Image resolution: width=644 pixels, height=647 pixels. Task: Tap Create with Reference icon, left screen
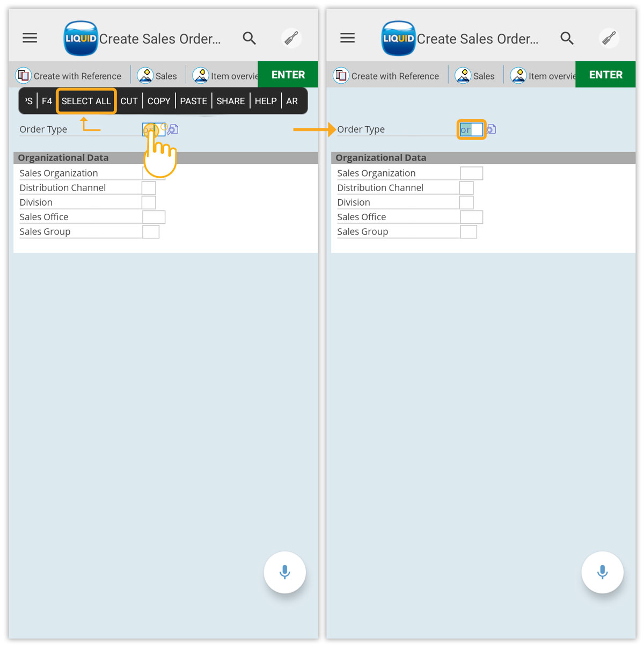coord(24,76)
